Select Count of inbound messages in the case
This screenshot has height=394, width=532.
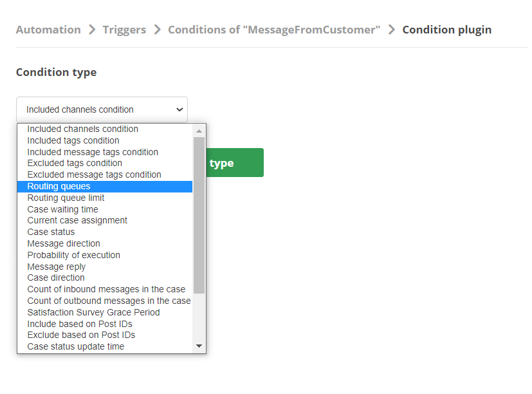(105, 289)
